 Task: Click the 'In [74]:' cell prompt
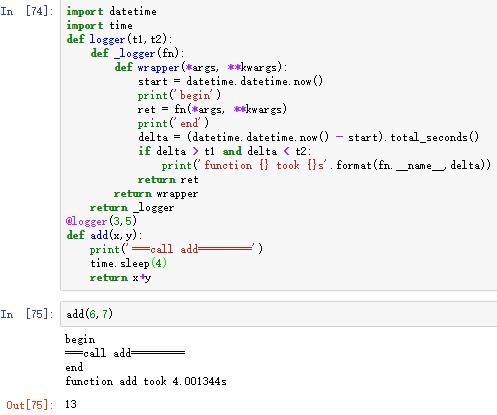tap(27, 11)
